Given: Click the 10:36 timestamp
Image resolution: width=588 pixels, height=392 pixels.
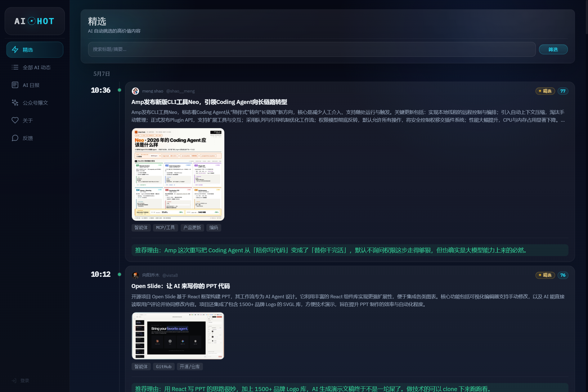Looking at the screenshot, I should (x=101, y=90).
